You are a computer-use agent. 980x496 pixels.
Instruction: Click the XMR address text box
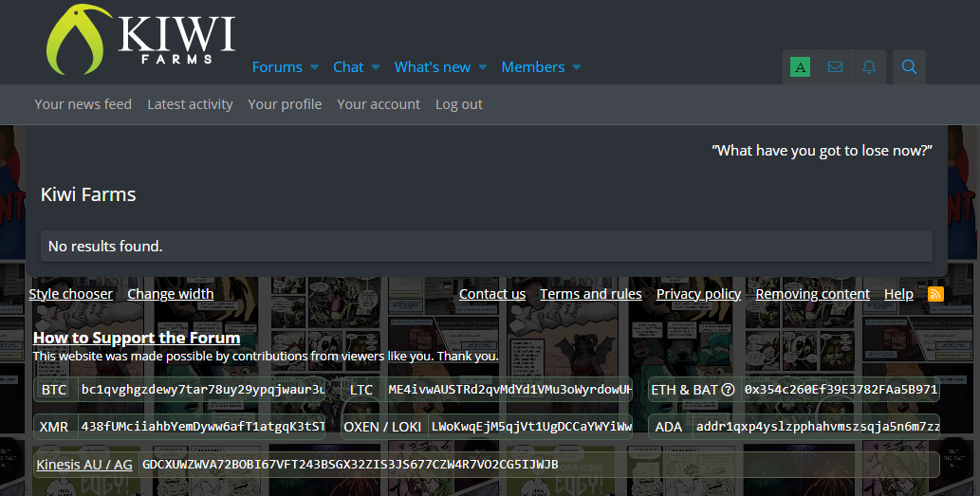pyautogui.click(x=202, y=427)
